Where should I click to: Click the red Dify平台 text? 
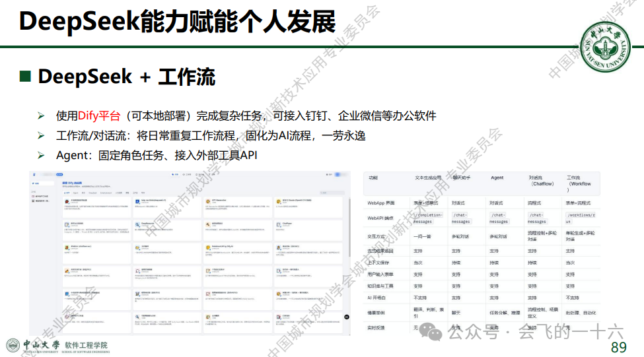(99, 116)
